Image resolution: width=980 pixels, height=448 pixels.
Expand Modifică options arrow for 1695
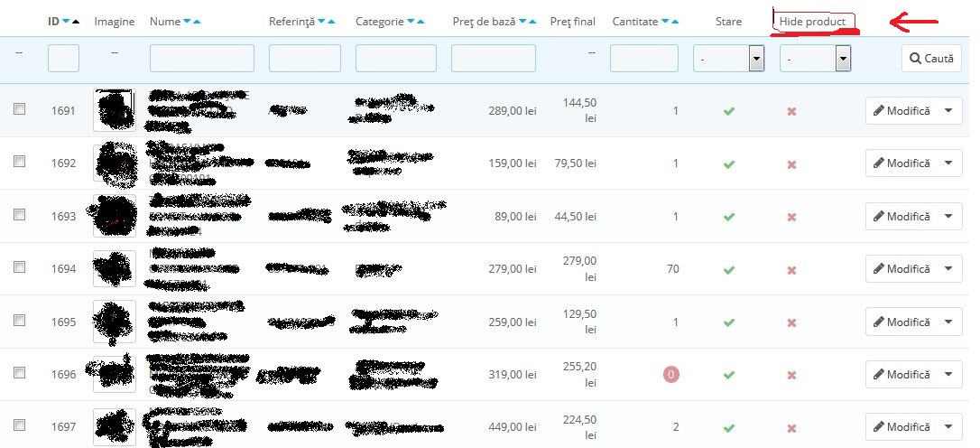tap(948, 322)
